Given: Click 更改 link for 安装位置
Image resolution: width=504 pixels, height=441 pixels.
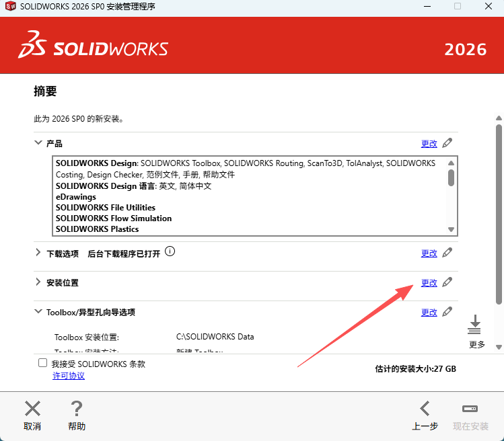Looking at the screenshot, I should coord(429,283).
